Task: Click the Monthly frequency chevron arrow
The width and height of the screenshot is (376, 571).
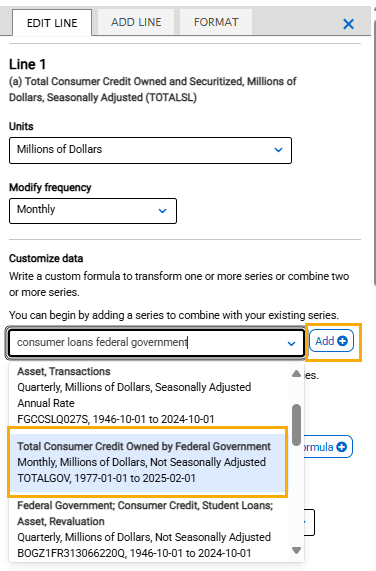Action: point(163,210)
